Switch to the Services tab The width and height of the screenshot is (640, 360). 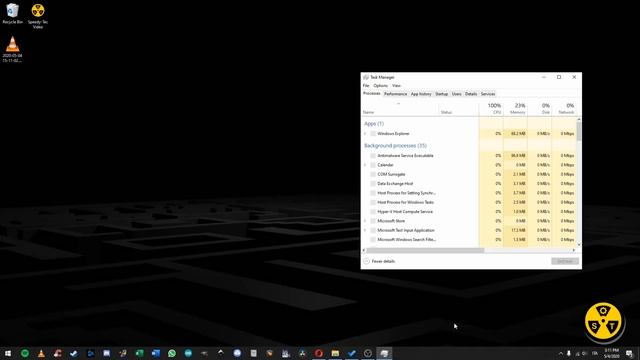point(488,94)
